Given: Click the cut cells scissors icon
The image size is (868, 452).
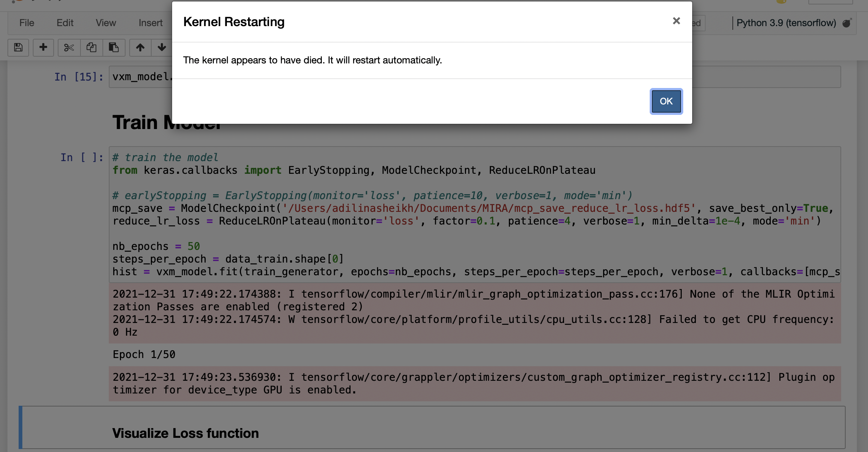Looking at the screenshot, I should coord(69,47).
